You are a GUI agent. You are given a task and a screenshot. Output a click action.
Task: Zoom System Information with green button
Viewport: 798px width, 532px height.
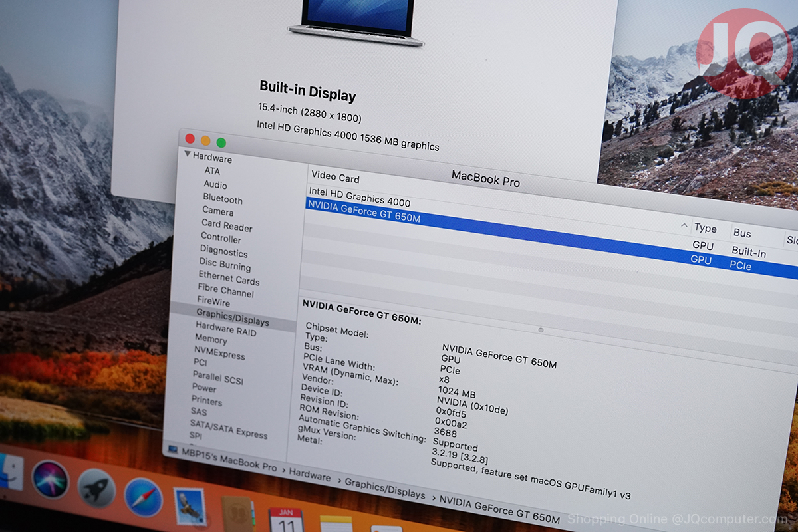pyautogui.click(x=221, y=142)
